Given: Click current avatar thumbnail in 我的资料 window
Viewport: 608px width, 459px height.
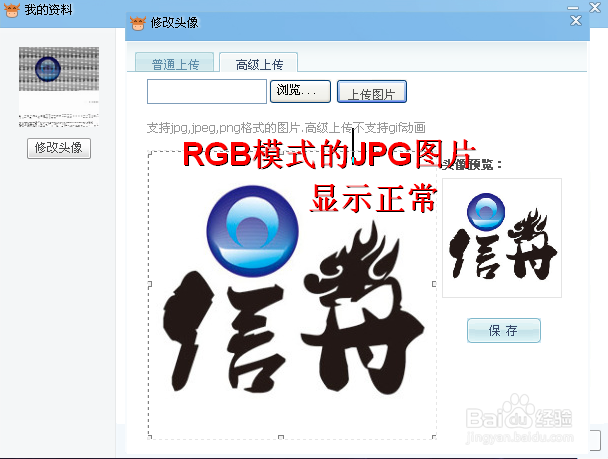Looking at the screenshot, I should (59, 87).
